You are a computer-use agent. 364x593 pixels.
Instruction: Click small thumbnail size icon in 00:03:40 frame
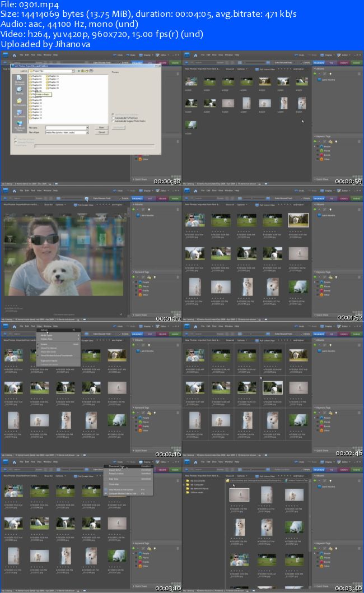point(240,470)
